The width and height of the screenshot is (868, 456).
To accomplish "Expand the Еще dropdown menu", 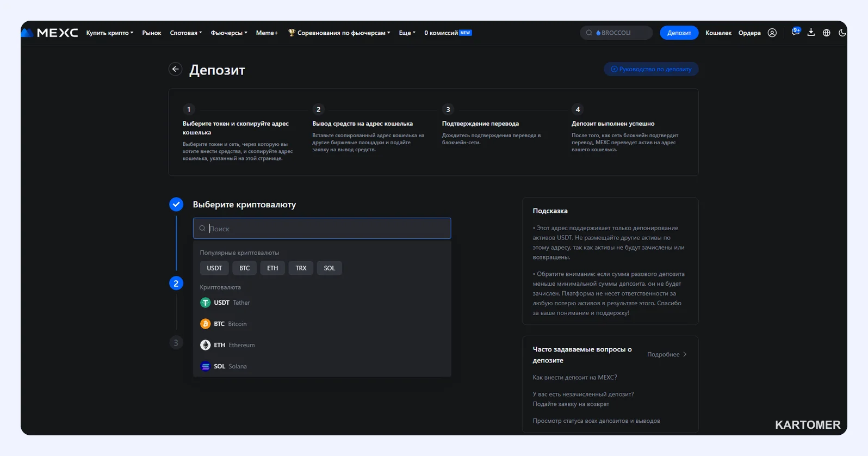I will [407, 33].
